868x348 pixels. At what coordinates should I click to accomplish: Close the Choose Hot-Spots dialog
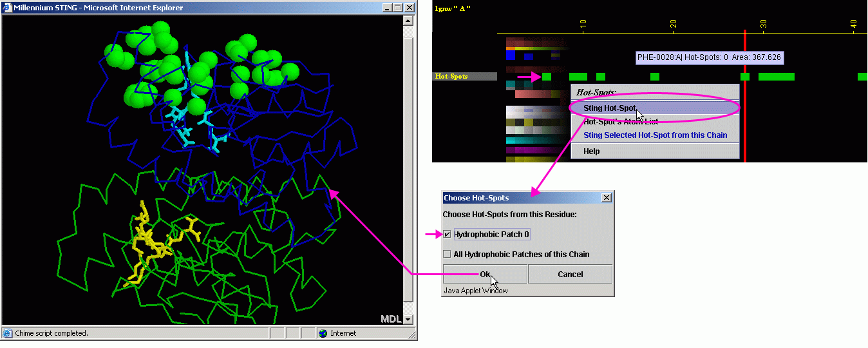(606, 198)
